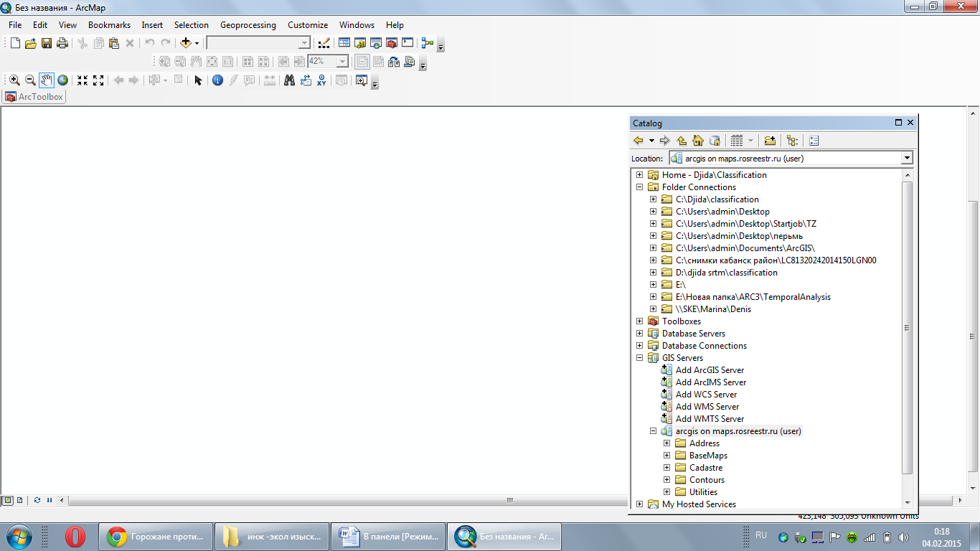Open the Windows Start menu
Image resolution: width=980 pixels, height=551 pixels.
(18, 536)
